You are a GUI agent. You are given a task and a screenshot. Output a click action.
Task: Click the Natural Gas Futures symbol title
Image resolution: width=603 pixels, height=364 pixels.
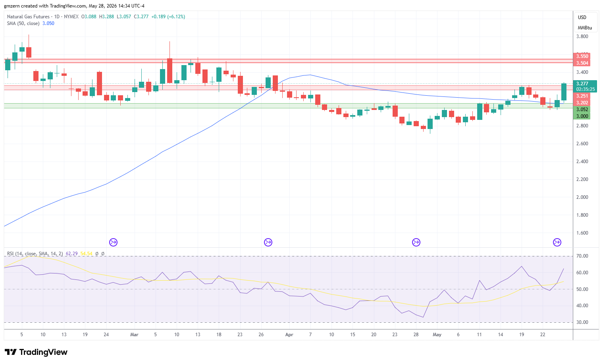pyautogui.click(x=28, y=17)
